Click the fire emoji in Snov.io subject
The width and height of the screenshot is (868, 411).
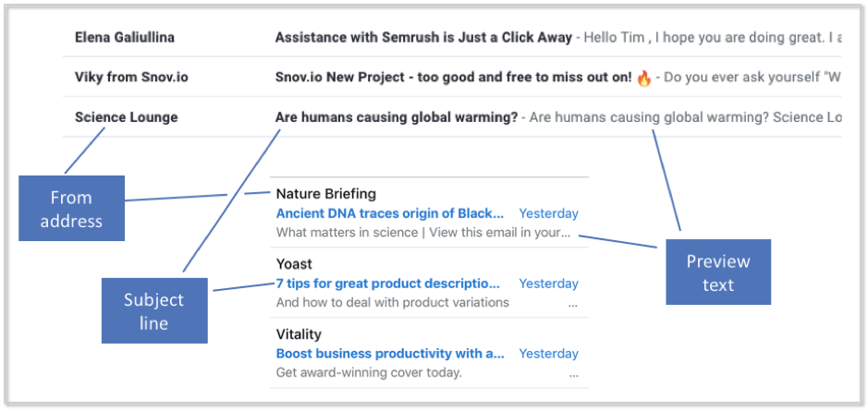pos(643,78)
